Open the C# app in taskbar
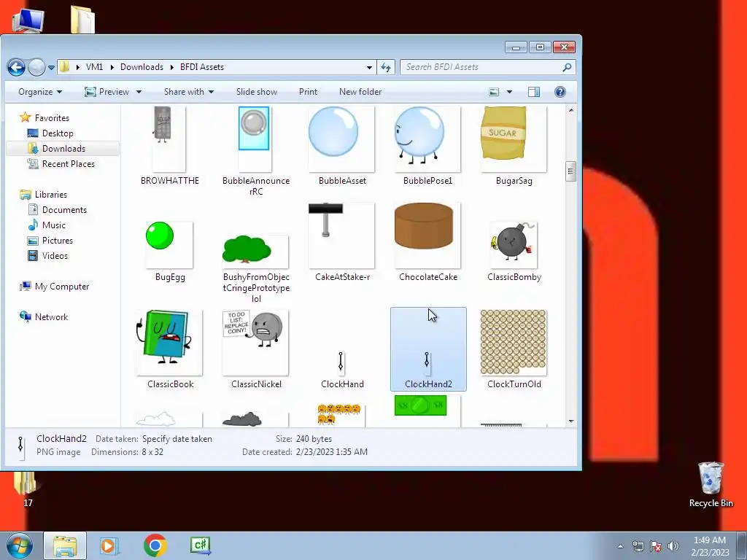 pos(200,545)
